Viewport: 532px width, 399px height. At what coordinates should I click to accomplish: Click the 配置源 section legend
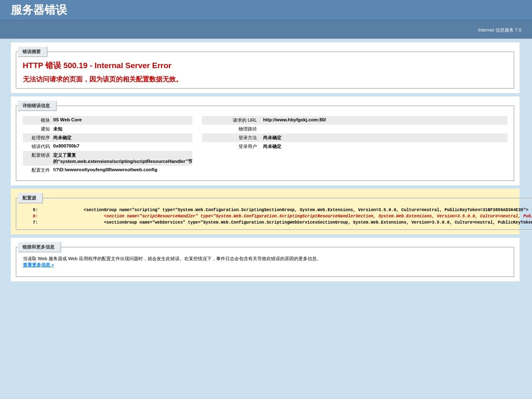click(30, 198)
